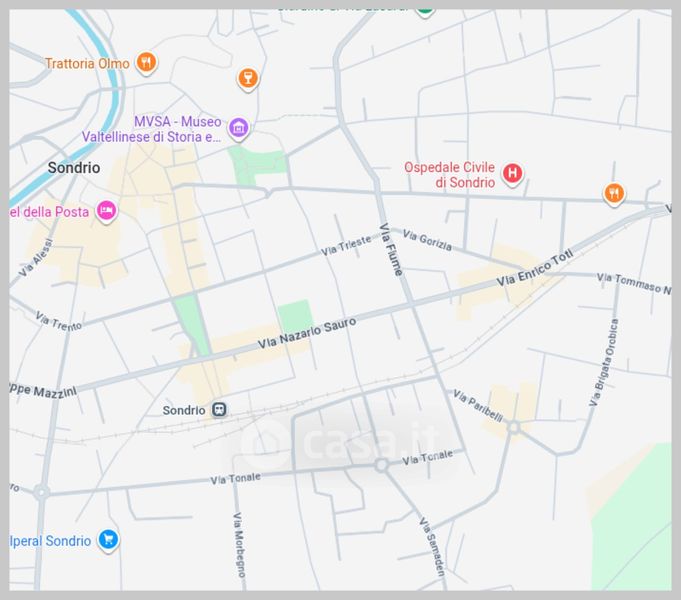Click the Sondrio city name label

tap(74, 168)
